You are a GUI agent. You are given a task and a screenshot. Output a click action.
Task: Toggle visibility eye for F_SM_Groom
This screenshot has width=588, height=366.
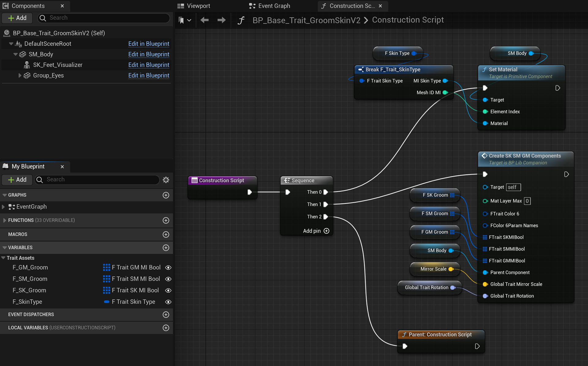pyautogui.click(x=168, y=279)
